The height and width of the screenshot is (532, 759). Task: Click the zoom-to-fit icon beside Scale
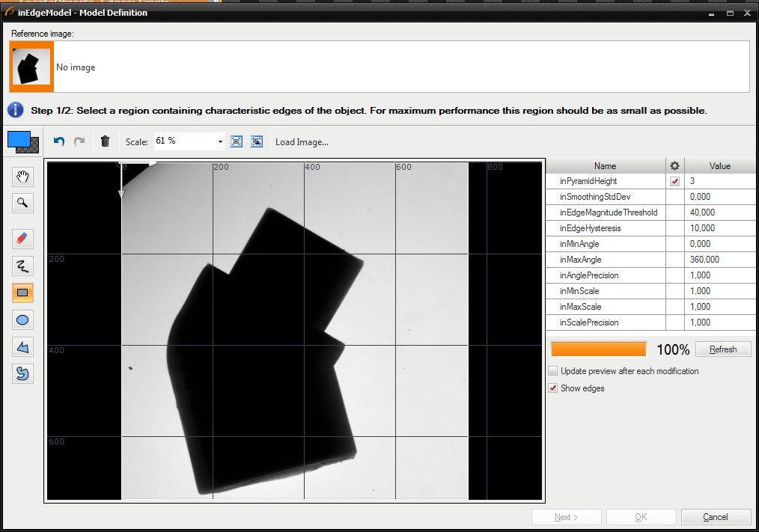click(x=237, y=141)
